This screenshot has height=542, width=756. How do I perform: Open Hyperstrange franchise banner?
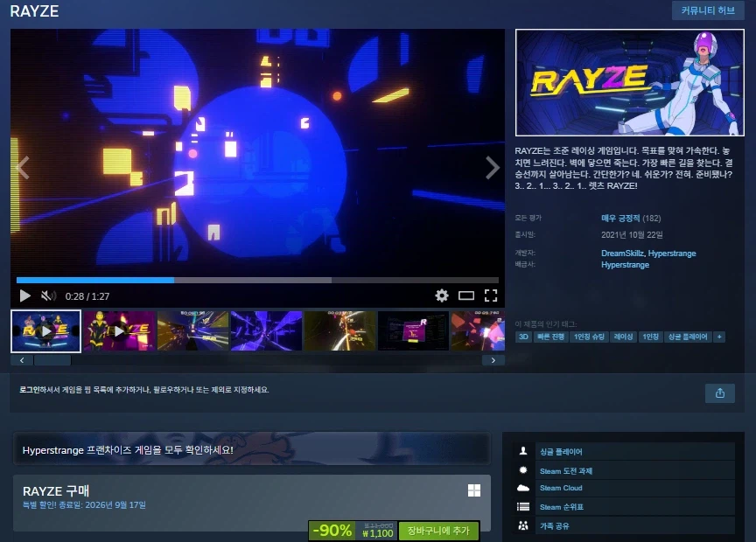click(x=252, y=448)
